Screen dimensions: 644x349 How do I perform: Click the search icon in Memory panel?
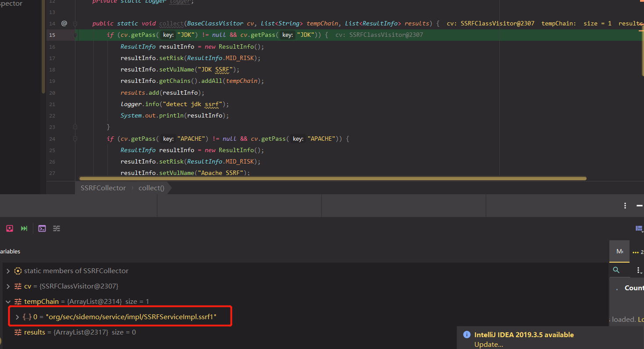(x=616, y=270)
